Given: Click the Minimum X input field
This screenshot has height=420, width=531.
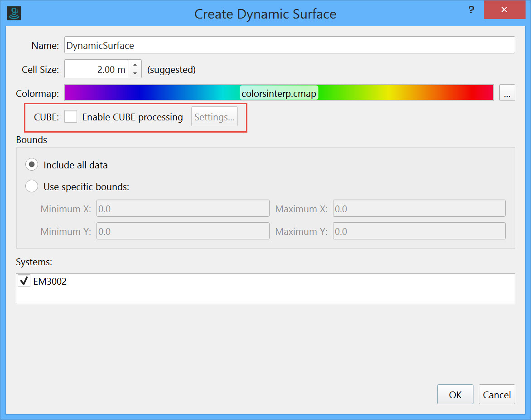Looking at the screenshot, I should click(x=183, y=209).
